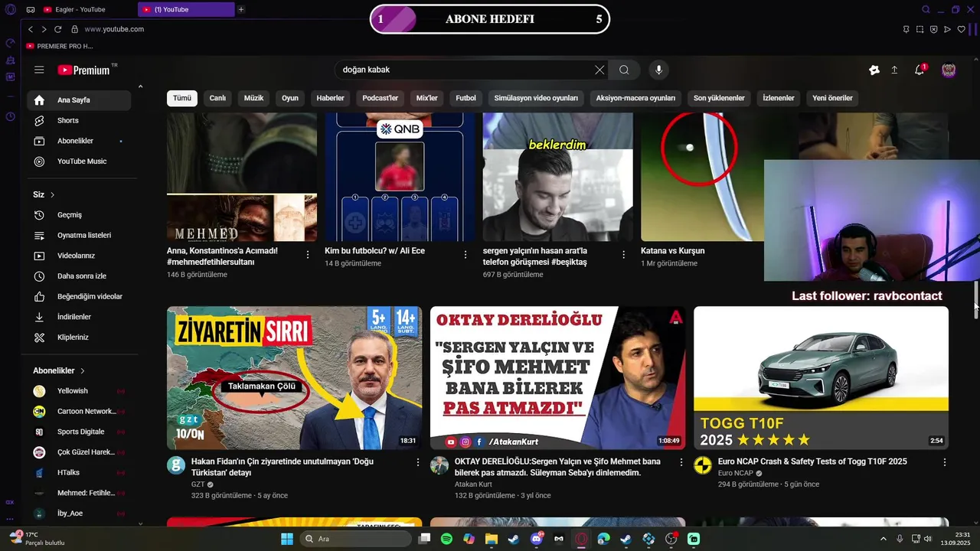Open the Atakan Kurt channel link
The height and width of the screenshot is (551, 980).
coord(473,484)
